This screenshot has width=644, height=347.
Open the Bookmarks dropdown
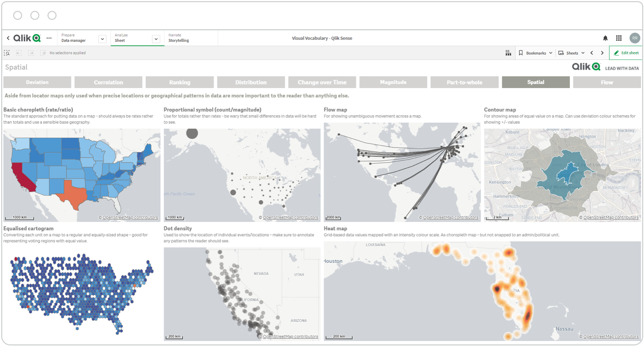[x=536, y=53]
